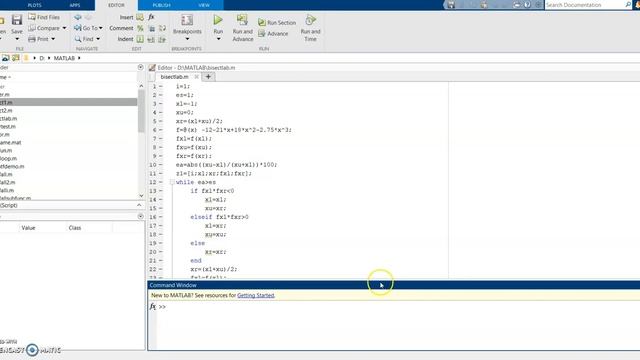This screenshot has width=640, height=360.
Task: Open the Breakpoints dropdown arrow
Action: 187,39
